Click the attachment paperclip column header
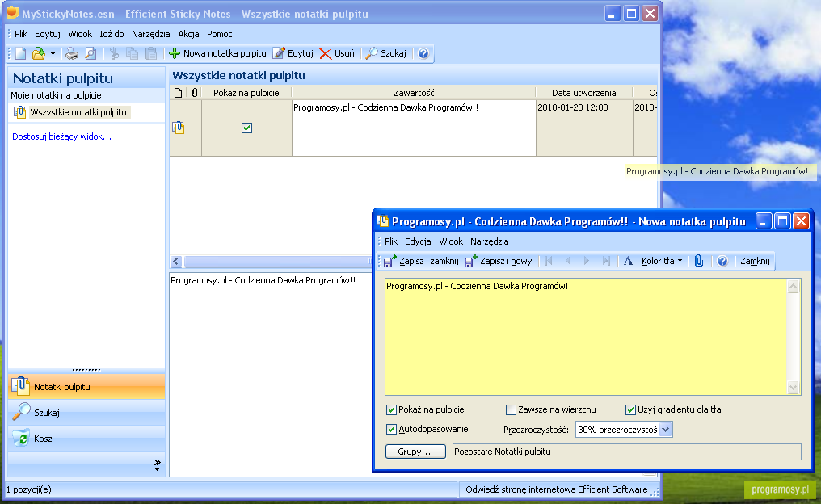This screenshot has width=821, height=504. 194,93
